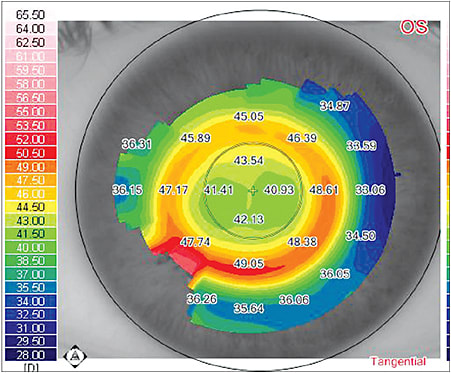451x373 pixels.
Task: Click the 42.13 value below center
Action: pos(249,219)
